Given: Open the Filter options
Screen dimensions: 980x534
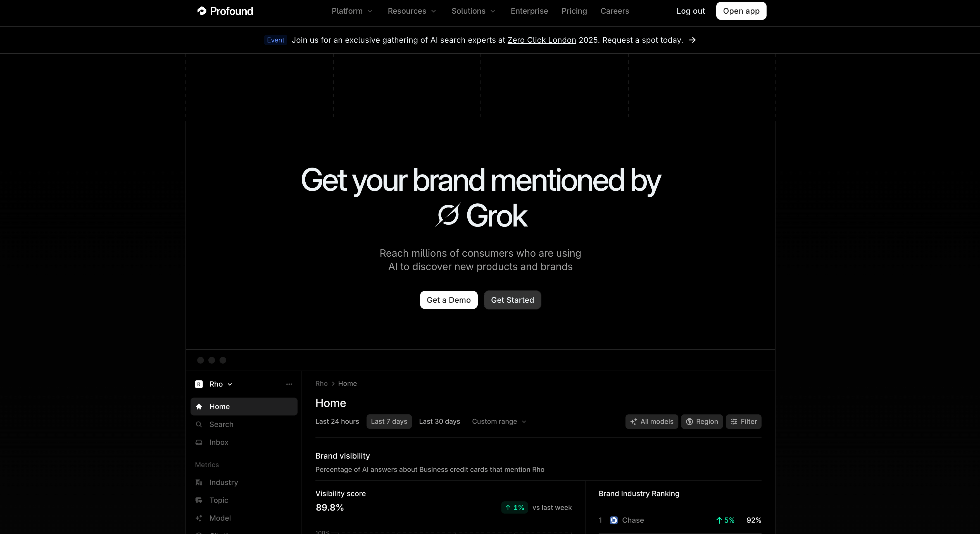Looking at the screenshot, I should click(x=743, y=421).
